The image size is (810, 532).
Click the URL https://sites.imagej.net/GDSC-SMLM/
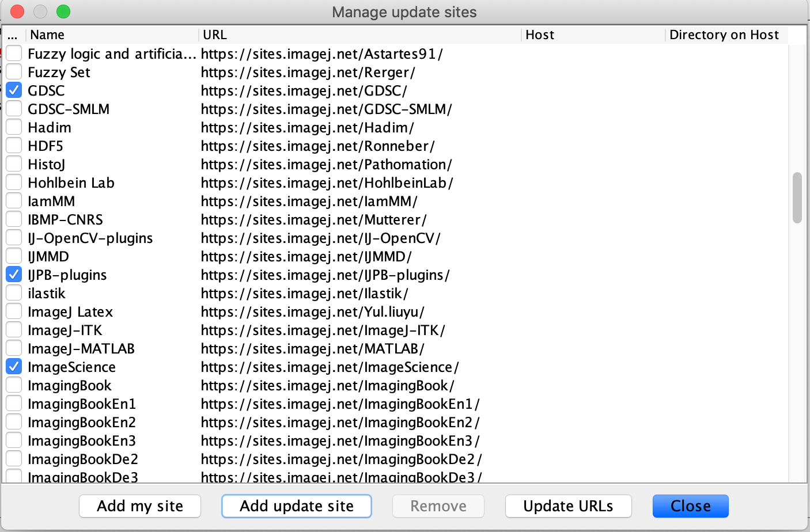tap(327, 109)
